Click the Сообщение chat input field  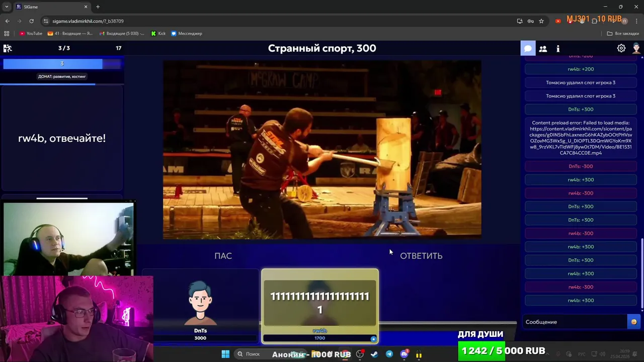(x=575, y=322)
